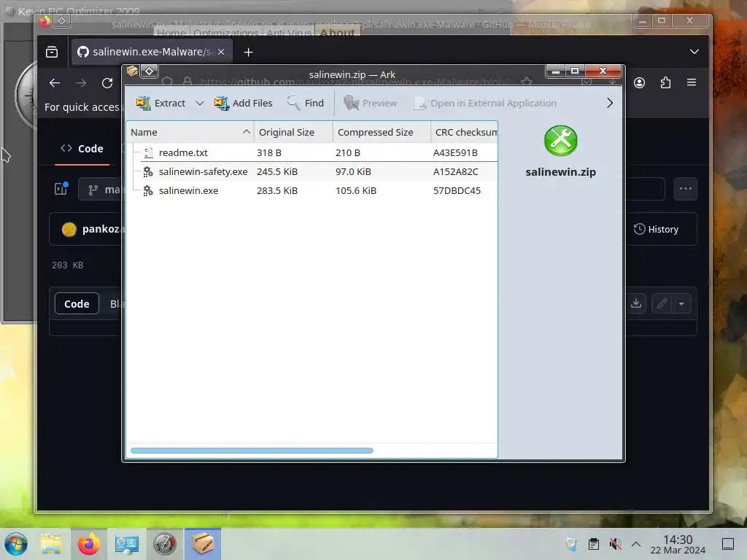Click Add Files in Ark toolbar

click(x=244, y=104)
